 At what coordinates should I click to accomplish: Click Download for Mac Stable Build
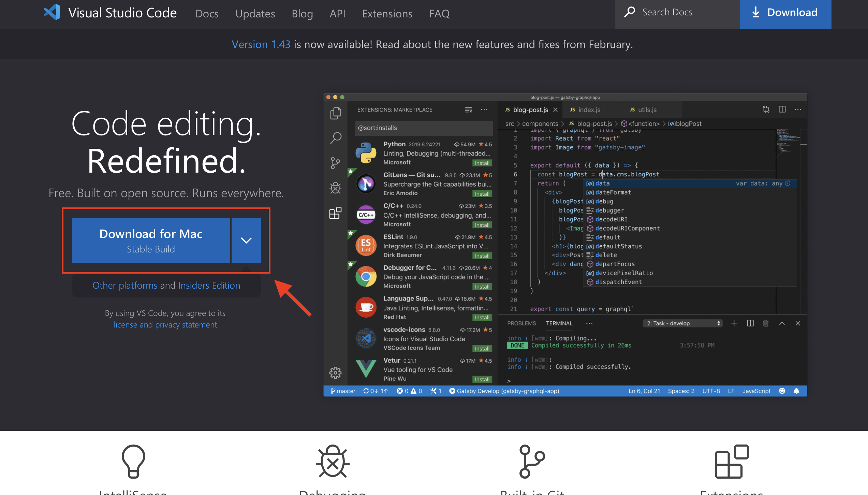151,240
